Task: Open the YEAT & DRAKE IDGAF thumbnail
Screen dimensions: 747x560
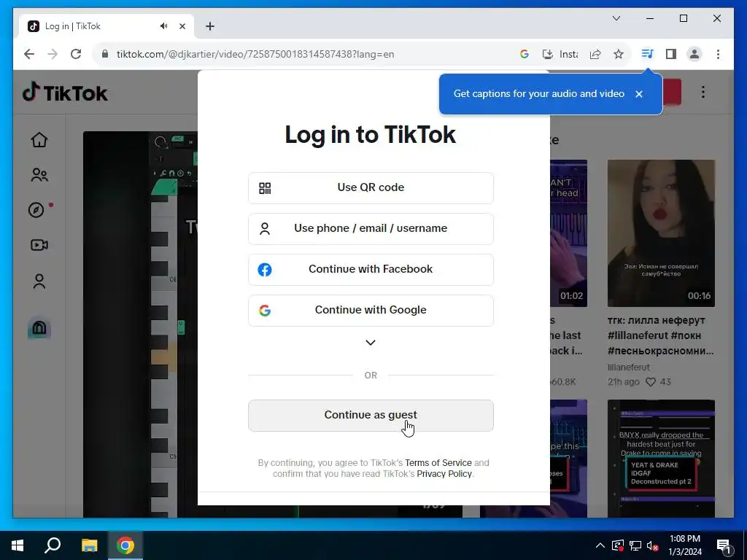Action: coord(661,458)
